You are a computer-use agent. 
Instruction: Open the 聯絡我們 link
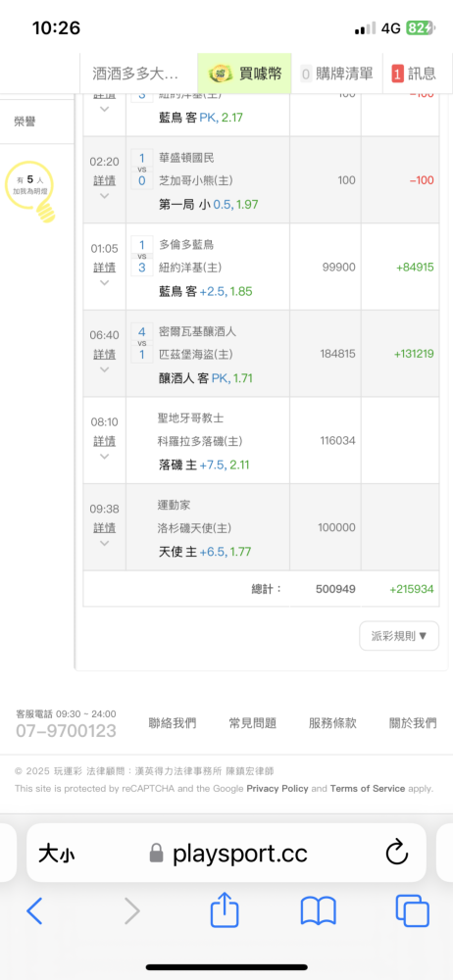point(172,723)
